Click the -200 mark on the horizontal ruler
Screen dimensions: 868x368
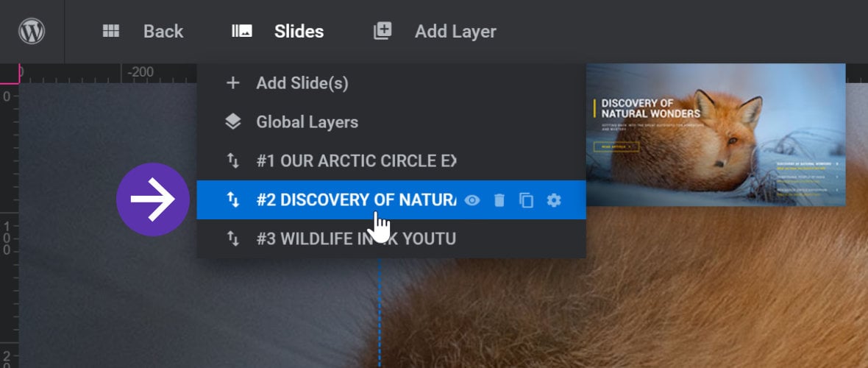pos(140,72)
